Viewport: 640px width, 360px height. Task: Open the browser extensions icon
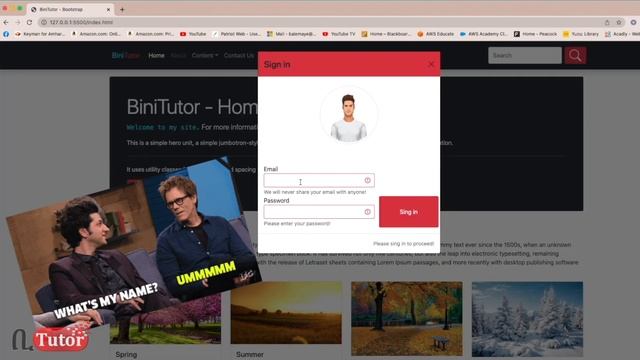coord(633,22)
